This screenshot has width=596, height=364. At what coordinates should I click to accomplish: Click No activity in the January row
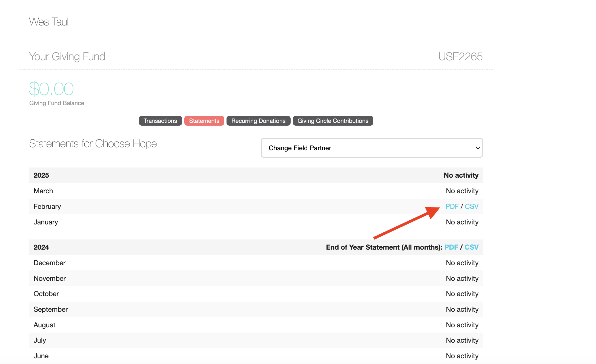(x=462, y=222)
